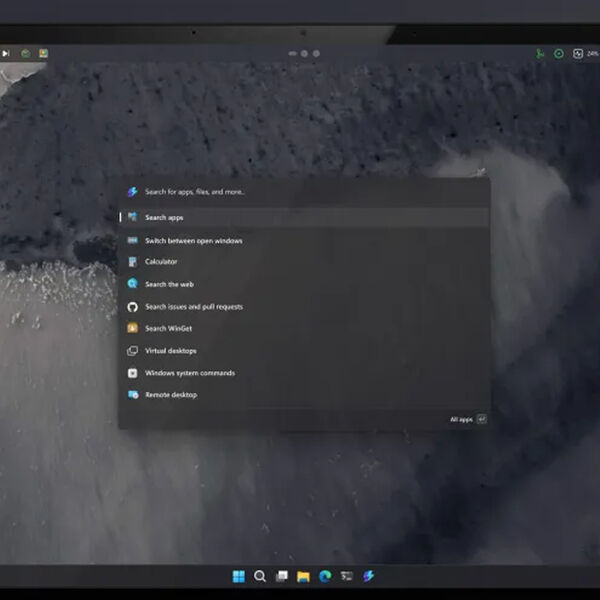This screenshot has width=600, height=600.
Task: Open the Windows Start menu
Action: click(238, 576)
